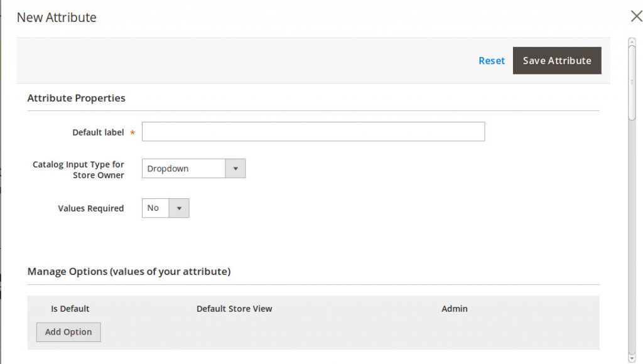Open the Catalog Input Type dropdown
Screen dimensions: 643x364
(x=193, y=169)
